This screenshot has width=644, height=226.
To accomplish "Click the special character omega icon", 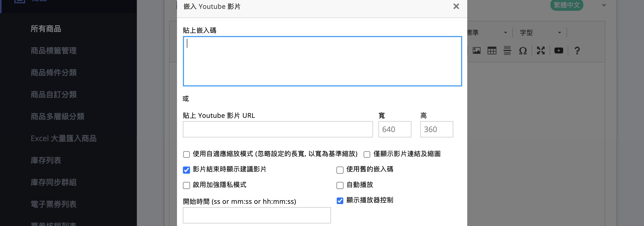I will [523, 51].
